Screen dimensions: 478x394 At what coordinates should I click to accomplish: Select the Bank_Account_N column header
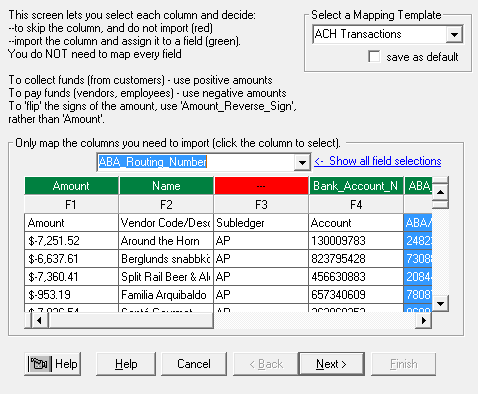(x=356, y=186)
